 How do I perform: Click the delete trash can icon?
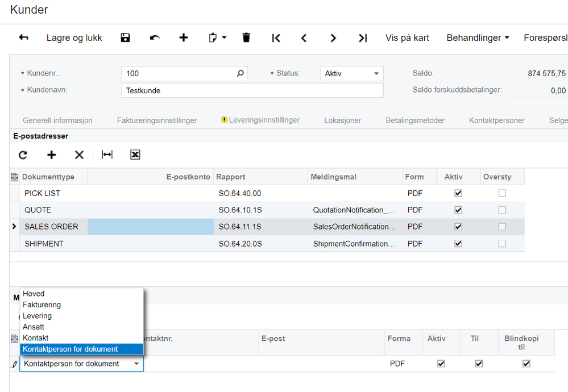(246, 37)
